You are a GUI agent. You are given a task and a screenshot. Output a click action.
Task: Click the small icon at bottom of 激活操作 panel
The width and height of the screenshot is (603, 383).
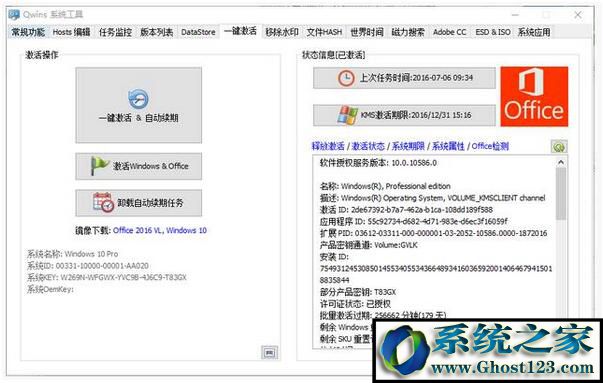(269, 352)
